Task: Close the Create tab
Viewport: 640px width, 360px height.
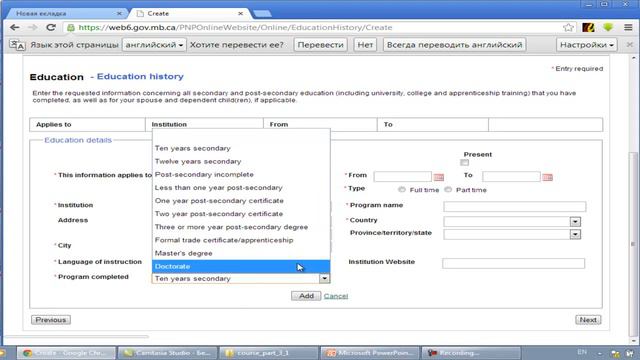Action: [x=240, y=13]
